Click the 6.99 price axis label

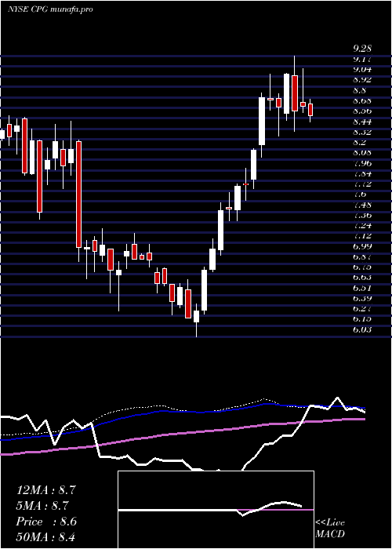362,246
